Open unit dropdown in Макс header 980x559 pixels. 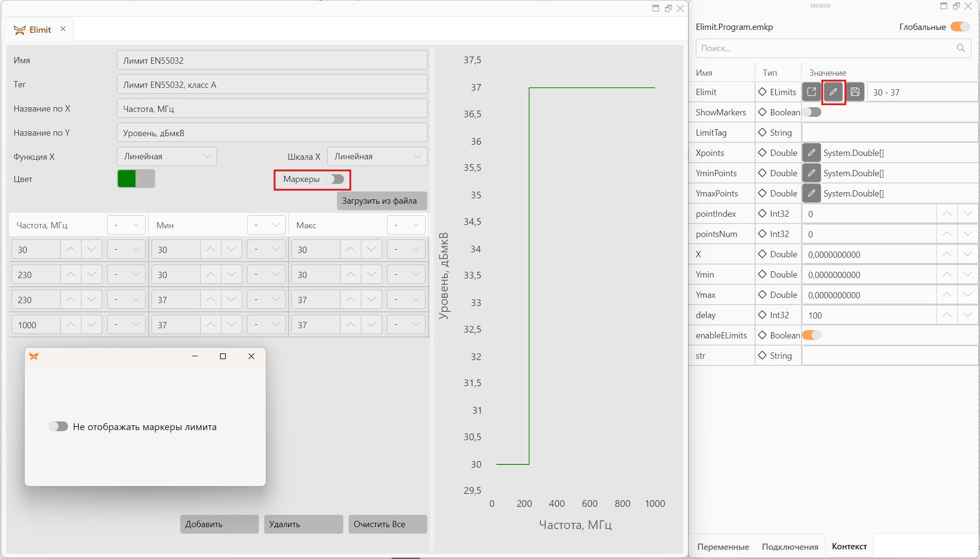pyautogui.click(x=406, y=225)
